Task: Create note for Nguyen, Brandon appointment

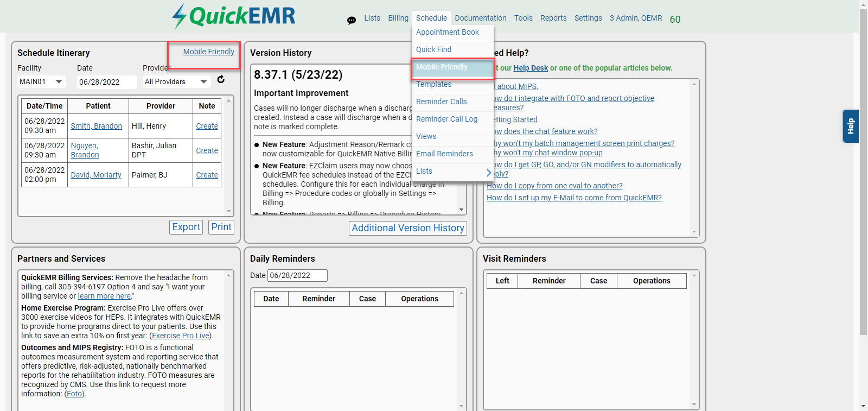Action: click(207, 150)
